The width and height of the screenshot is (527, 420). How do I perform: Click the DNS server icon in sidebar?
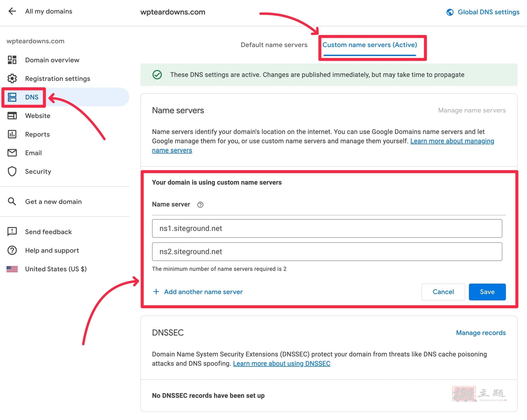pos(12,97)
